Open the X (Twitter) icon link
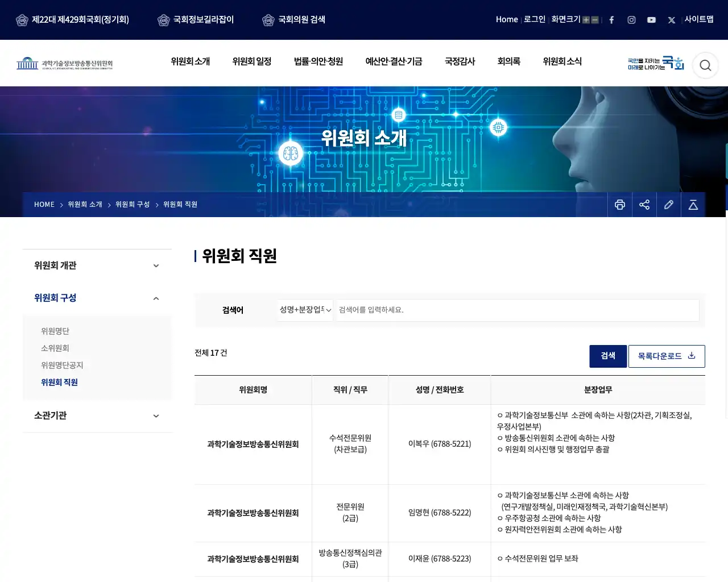This screenshot has height=582, width=728. coord(672,20)
